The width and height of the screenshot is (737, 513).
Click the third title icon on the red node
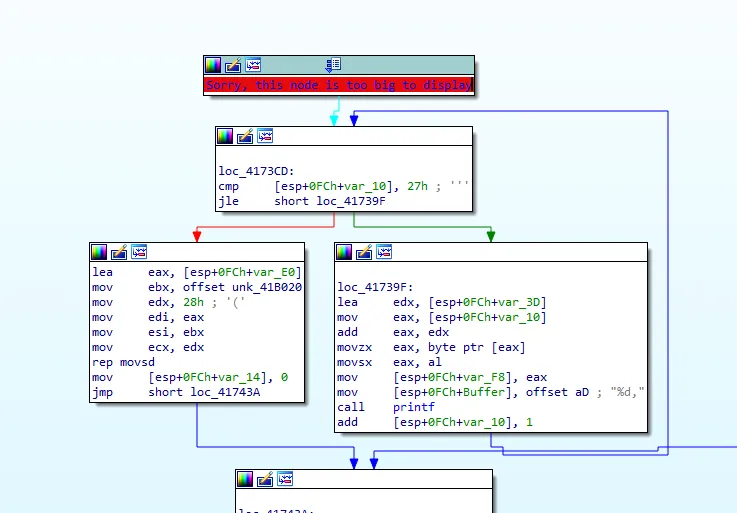click(x=253, y=65)
